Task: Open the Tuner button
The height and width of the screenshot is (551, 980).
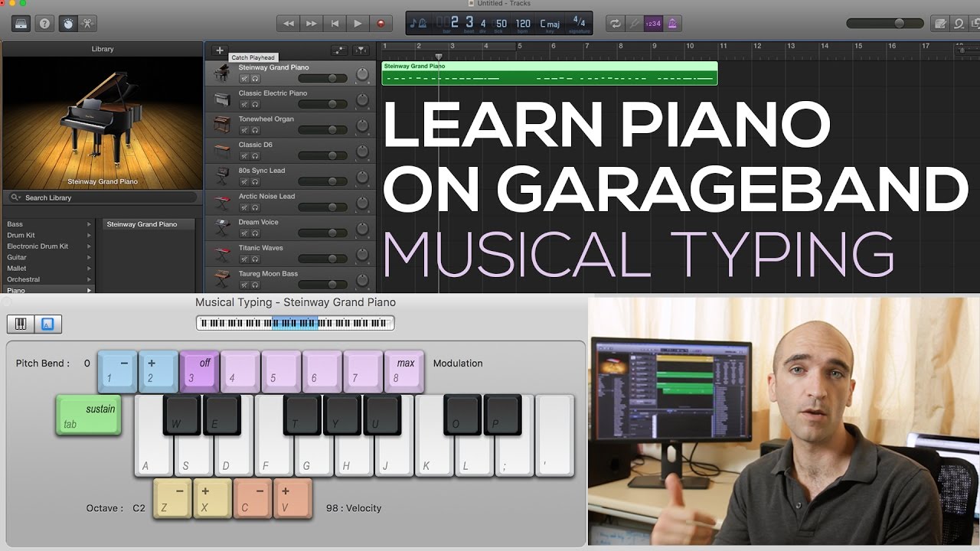Action: pos(635,23)
